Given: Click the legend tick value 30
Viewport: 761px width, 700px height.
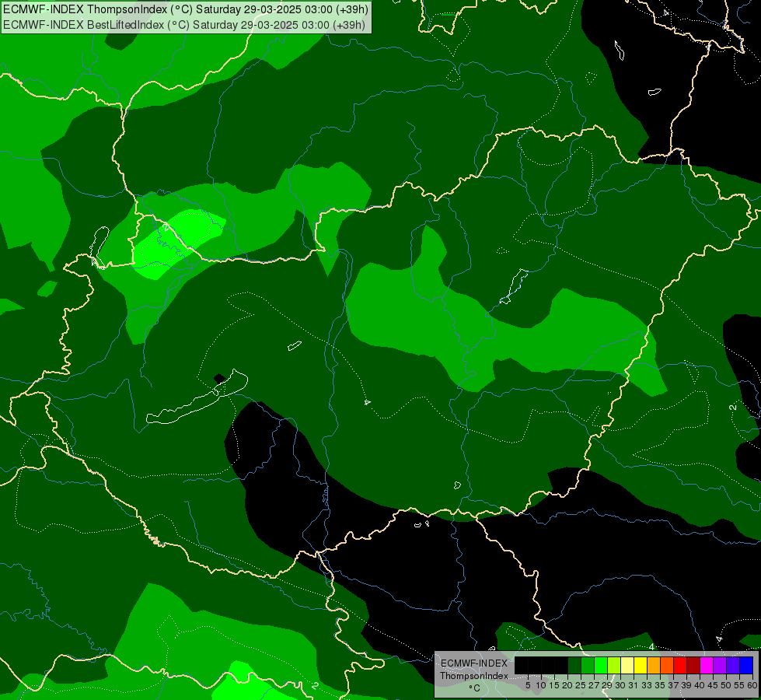Looking at the screenshot, I should [620, 685].
